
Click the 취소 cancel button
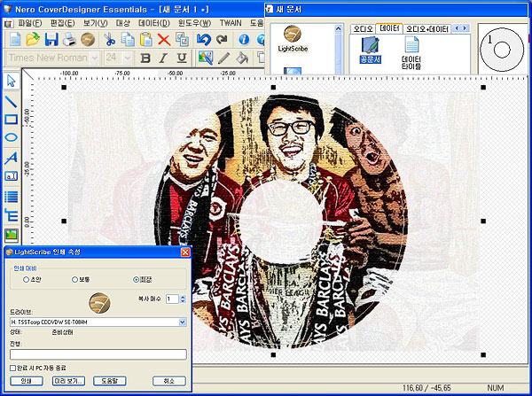coord(169,381)
